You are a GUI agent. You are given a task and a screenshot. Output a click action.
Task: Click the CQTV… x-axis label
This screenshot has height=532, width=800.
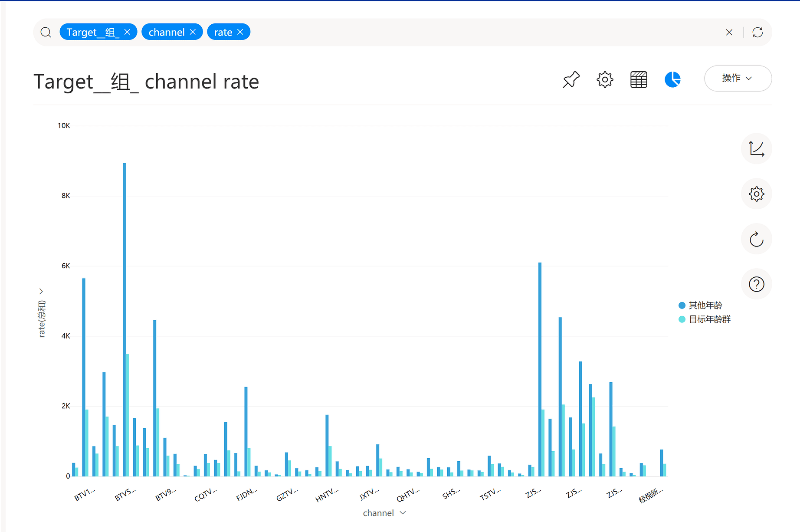click(x=205, y=495)
